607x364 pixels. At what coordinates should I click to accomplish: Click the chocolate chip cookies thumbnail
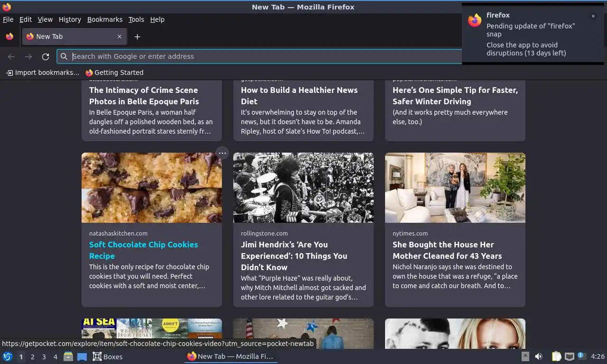[x=152, y=188]
